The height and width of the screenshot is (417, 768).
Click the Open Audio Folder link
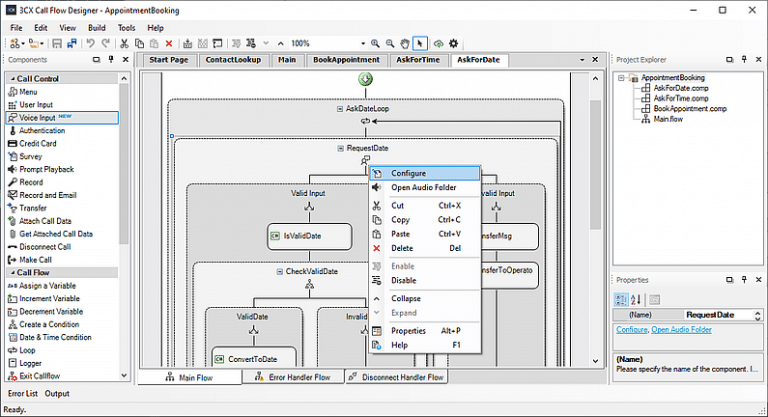[x=683, y=330]
